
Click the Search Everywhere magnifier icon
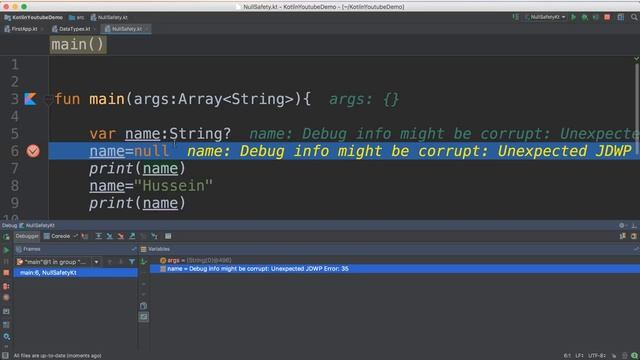pyautogui.click(x=634, y=17)
